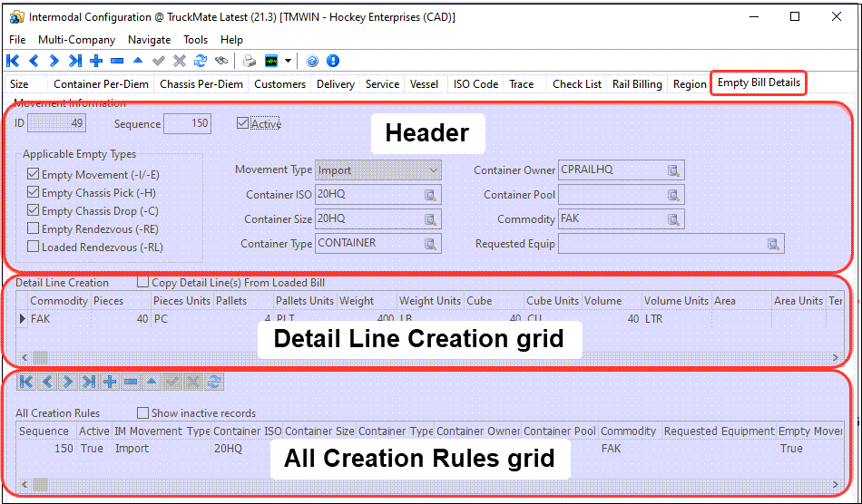Click the binoculars find icon
Image resolution: width=862 pixels, height=504 pixels.
(221, 61)
